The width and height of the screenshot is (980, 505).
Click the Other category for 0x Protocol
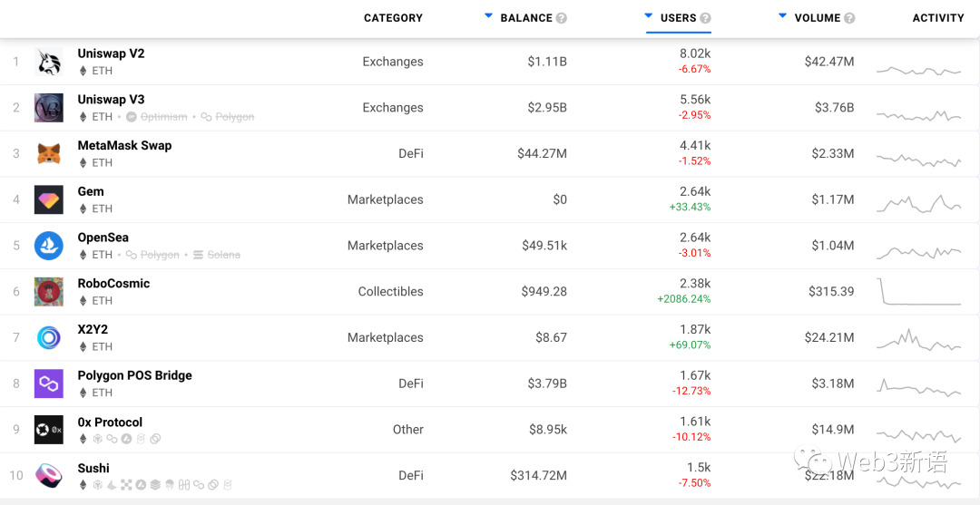[x=408, y=430]
